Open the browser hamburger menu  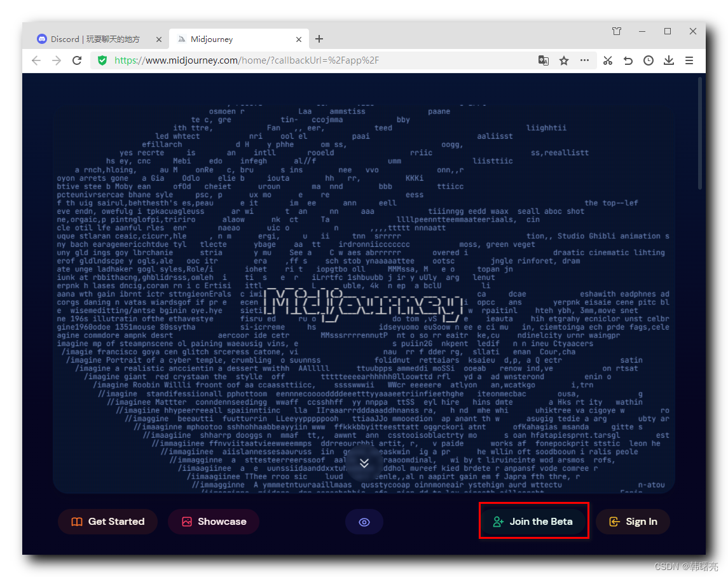689,60
